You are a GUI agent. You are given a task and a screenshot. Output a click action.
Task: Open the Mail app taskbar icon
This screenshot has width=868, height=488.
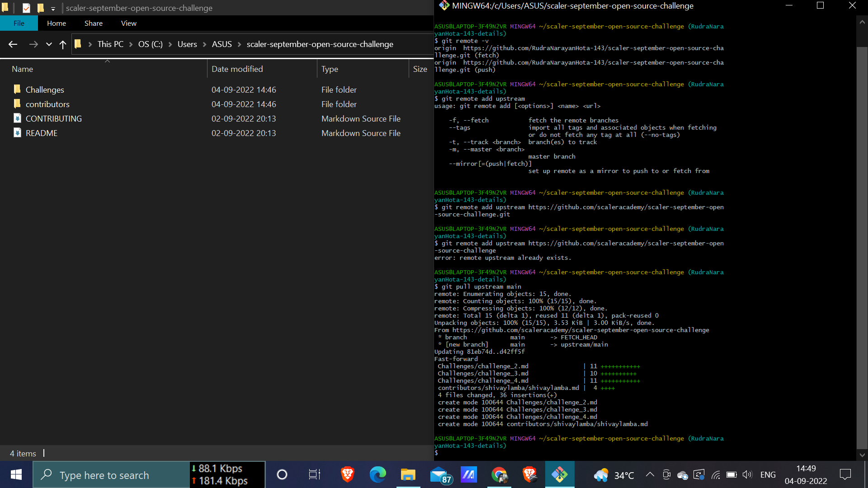click(439, 475)
